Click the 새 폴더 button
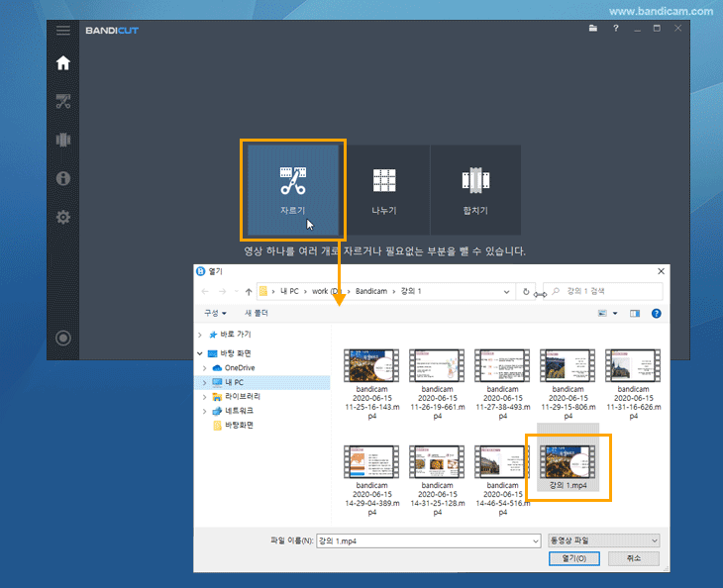Screen dimensions: 723x588 256,313
